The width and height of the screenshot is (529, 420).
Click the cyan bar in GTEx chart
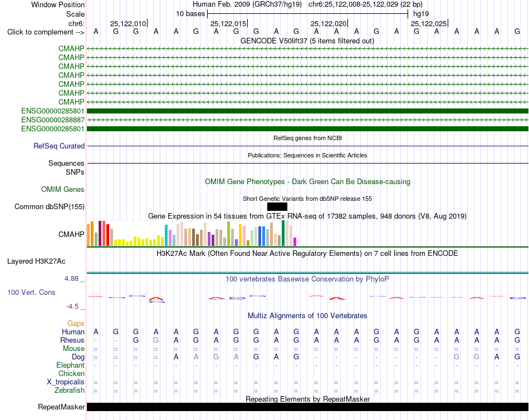click(166, 235)
